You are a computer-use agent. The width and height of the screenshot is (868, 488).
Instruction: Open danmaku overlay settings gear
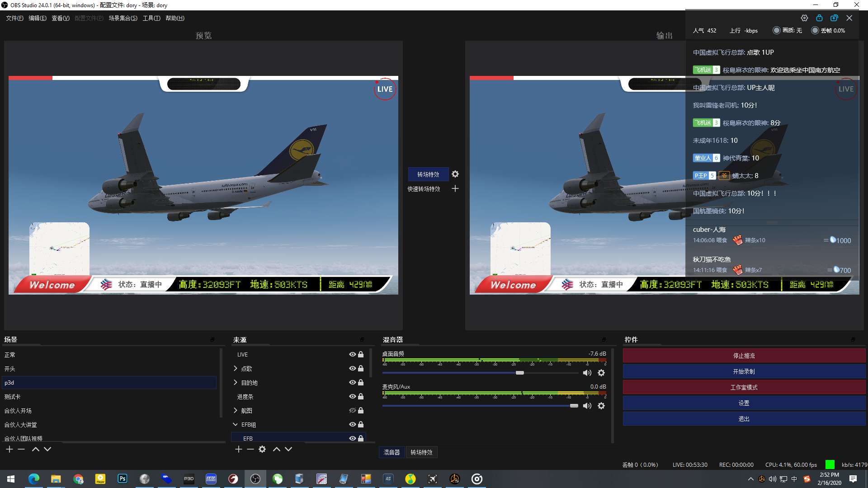(x=804, y=18)
